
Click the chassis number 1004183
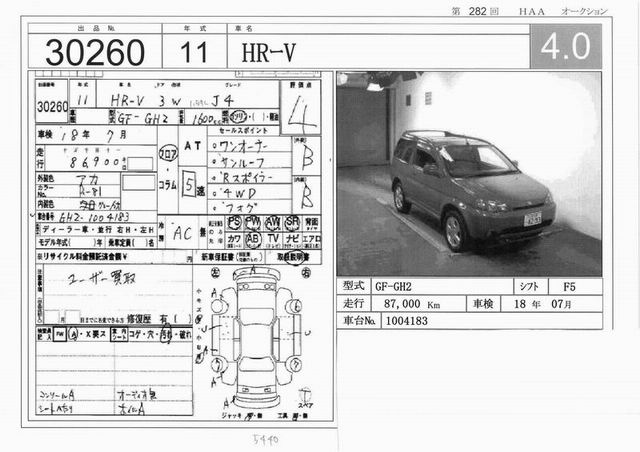click(x=407, y=321)
